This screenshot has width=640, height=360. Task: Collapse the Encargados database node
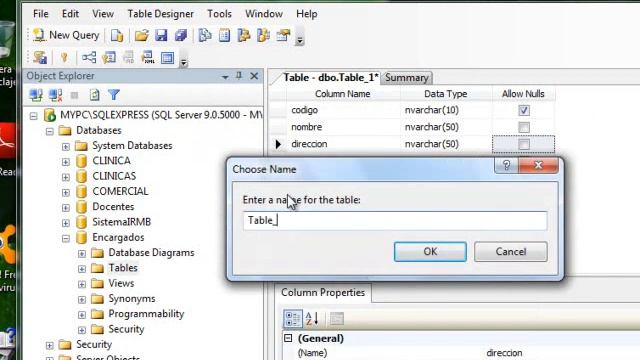click(x=66, y=238)
